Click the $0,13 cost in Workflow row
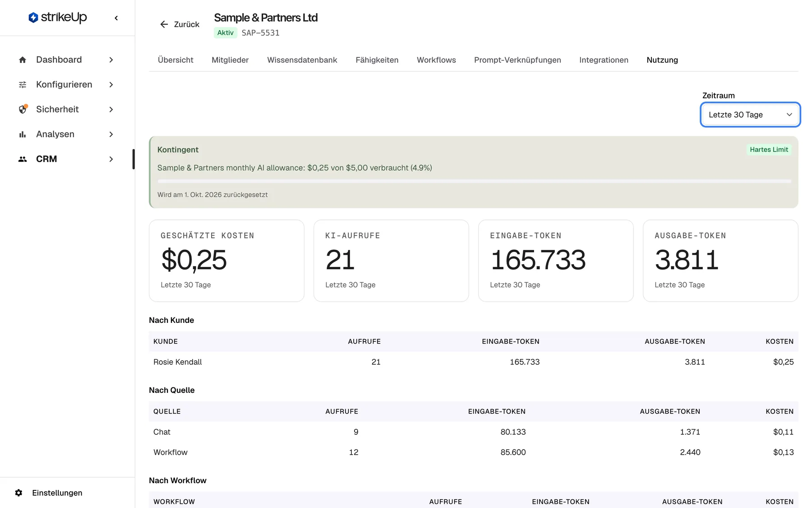Image resolution: width=812 pixels, height=508 pixels. [x=783, y=452]
